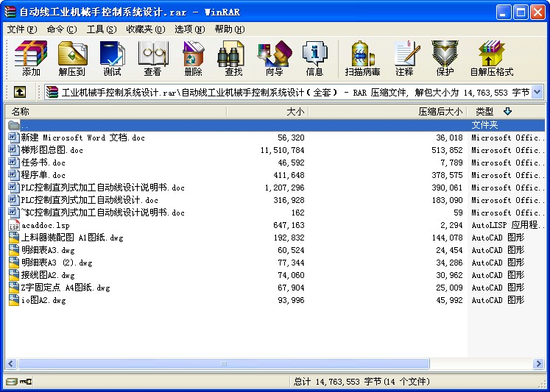Viewport: 550px width, 392px height.
Task: Click the DWG icon of 明细表A3.dwg
Action: (x=14, y=250)
